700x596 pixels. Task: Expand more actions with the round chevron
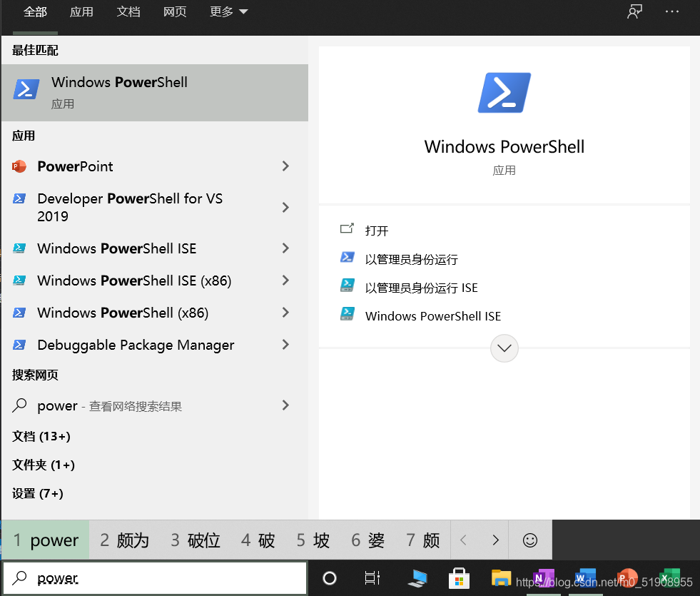tap(504, 348)
